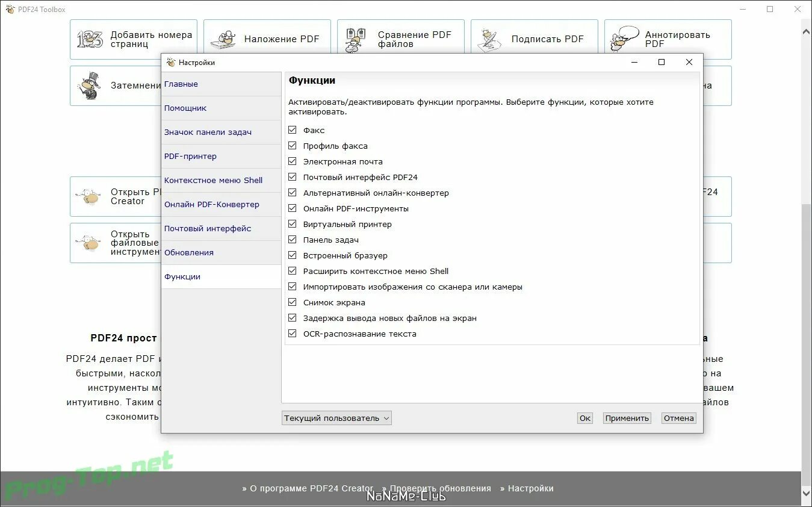The image size is (812, 507).
Task: Select the 'Функции' sidebar section
Action: coord(221,277)
